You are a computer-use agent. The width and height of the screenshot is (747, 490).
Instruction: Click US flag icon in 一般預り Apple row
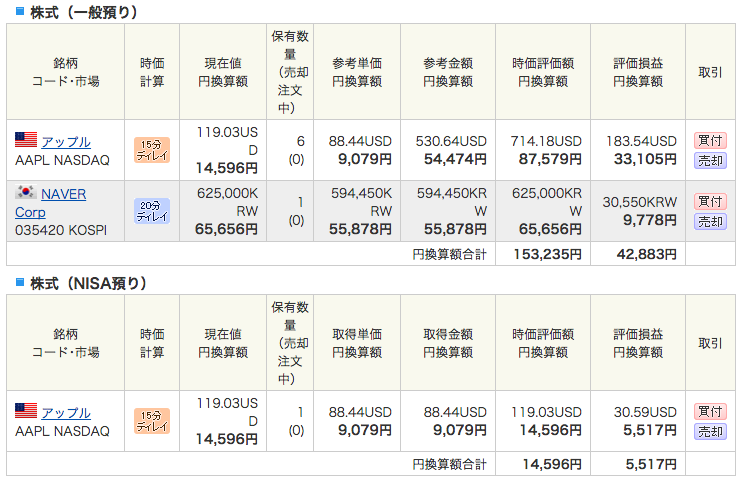[x=26, y=140]
